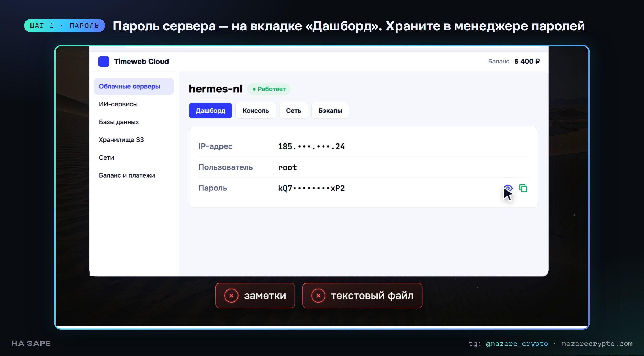Click the Timeweb Cloud brand name

[x=141, y=62]
